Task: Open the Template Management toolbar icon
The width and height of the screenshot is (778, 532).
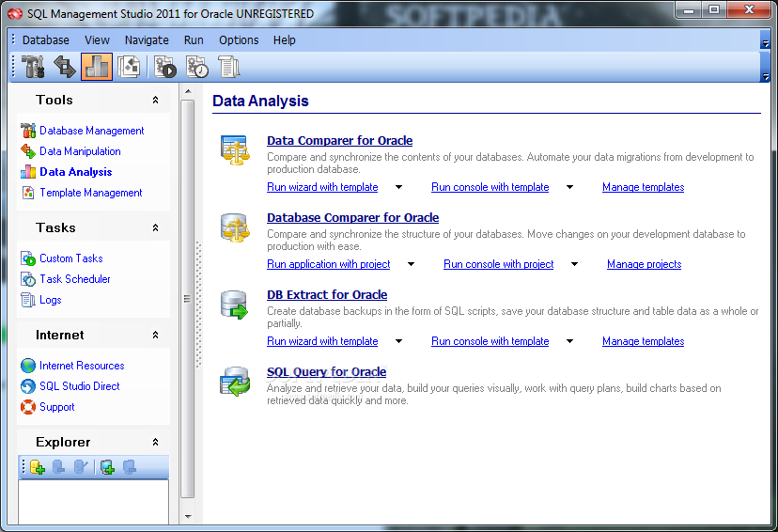Action: [x=129, y=67]
